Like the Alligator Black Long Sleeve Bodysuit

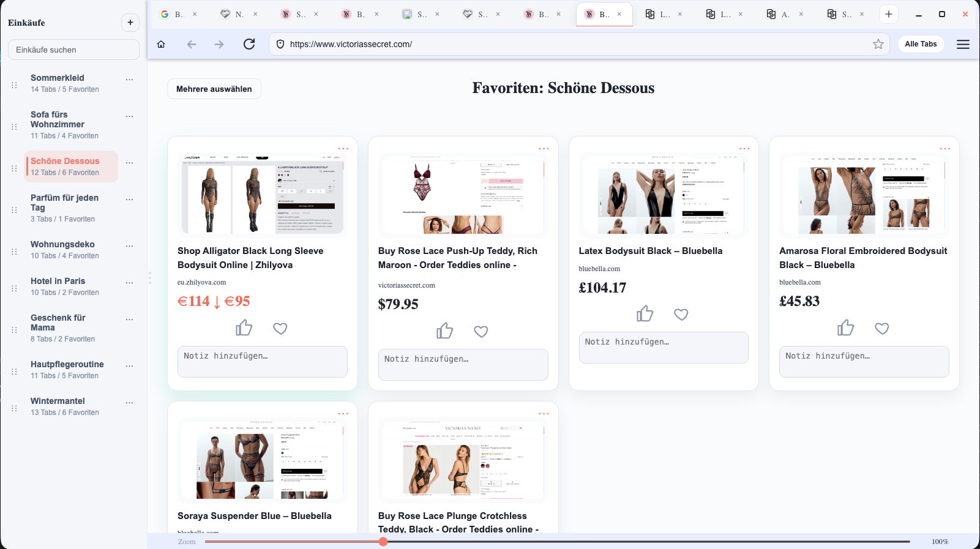tap(244, 328)
